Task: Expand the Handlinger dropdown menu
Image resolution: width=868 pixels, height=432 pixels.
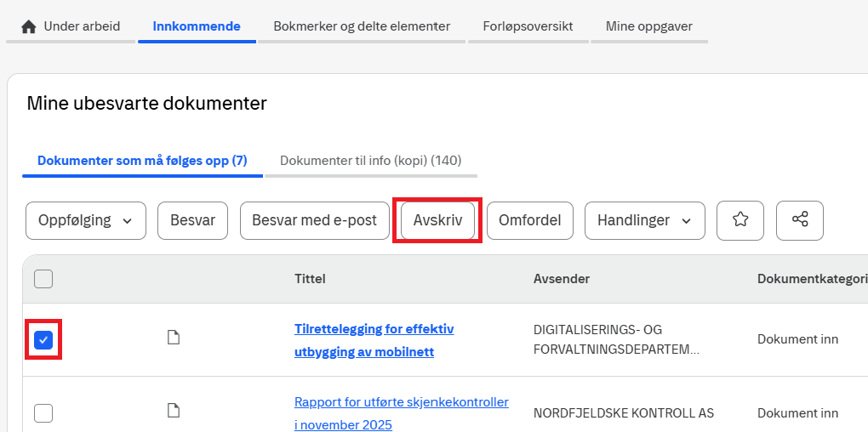Action: pos(644,220)
